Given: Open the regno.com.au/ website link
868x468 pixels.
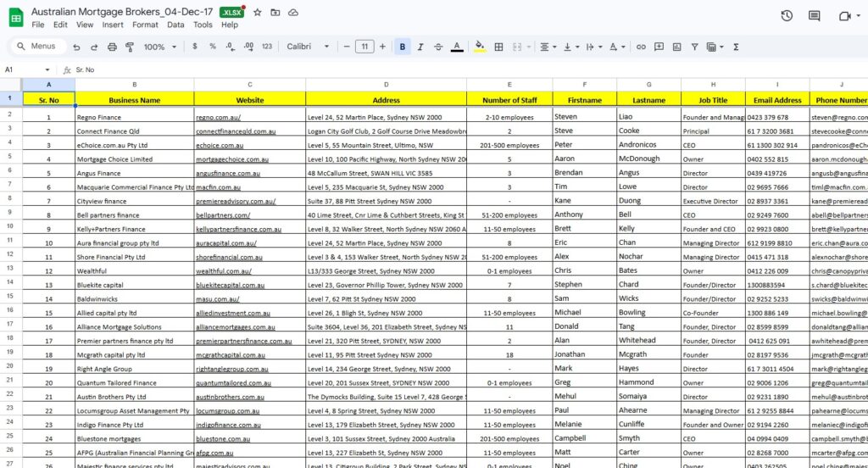Looking at the screenshot, I should [218, 117].
